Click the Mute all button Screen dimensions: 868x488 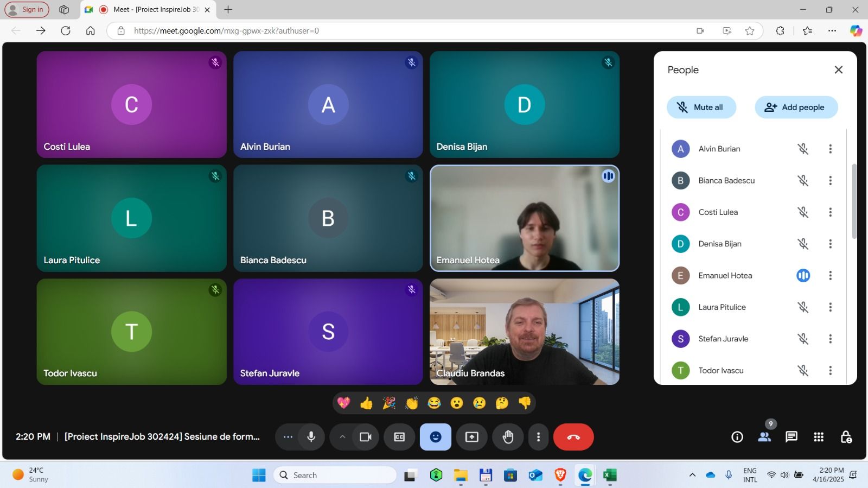(701, 107)
